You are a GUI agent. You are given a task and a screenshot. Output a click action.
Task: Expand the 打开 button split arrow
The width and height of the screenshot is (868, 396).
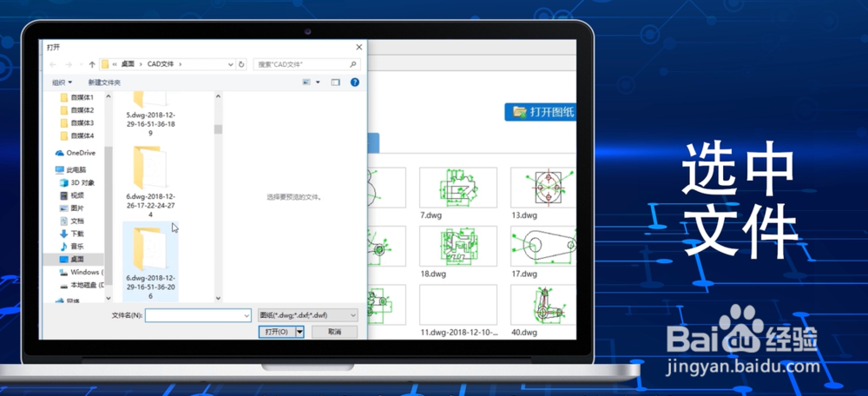[x=299, y=332]
